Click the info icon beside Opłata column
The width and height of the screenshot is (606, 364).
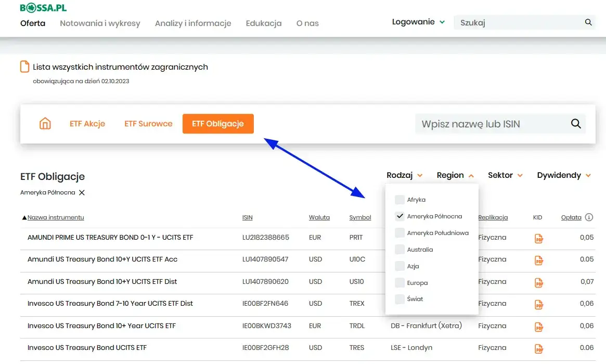(589, 217)
